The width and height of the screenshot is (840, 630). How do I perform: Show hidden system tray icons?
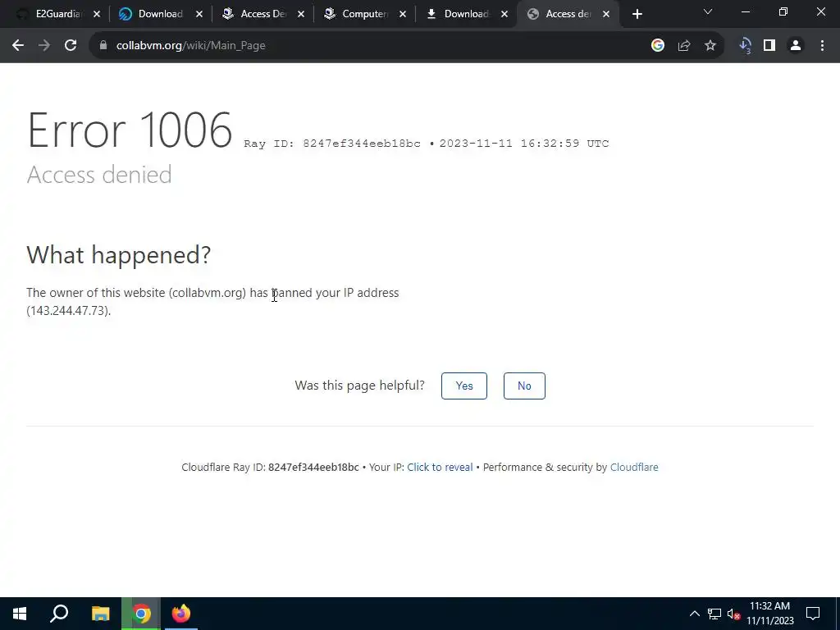coord(694,614)
